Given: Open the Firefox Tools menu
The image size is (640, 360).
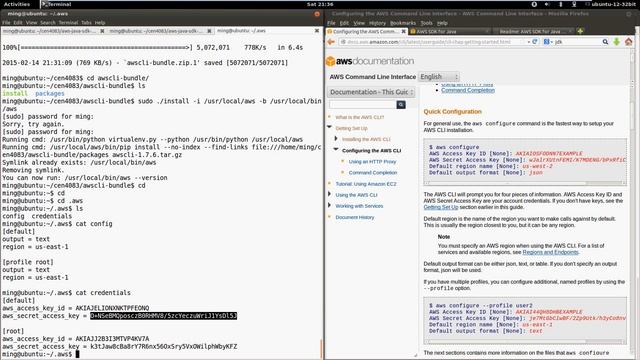Looking at the screenshot, I should 426,23.
